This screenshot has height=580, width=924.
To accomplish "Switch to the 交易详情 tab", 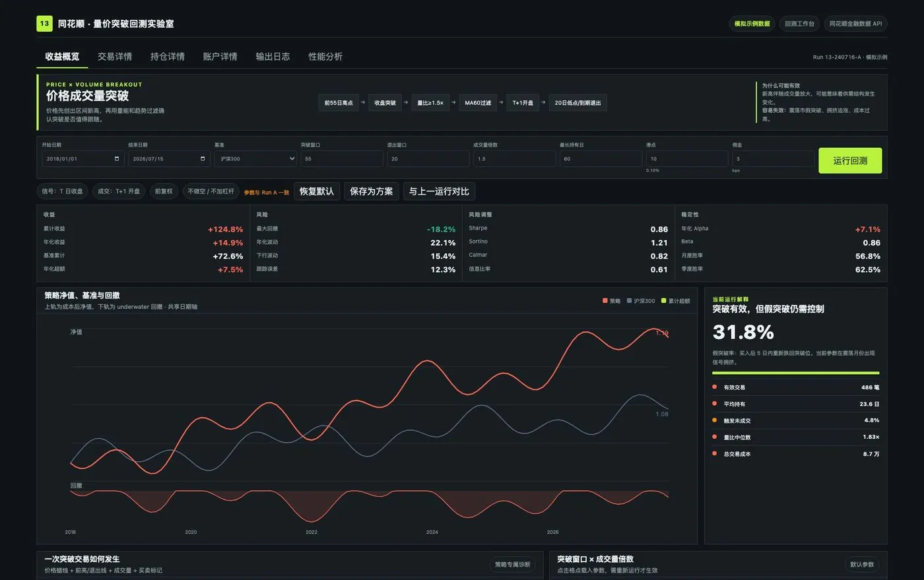I will tap(115, 57).
